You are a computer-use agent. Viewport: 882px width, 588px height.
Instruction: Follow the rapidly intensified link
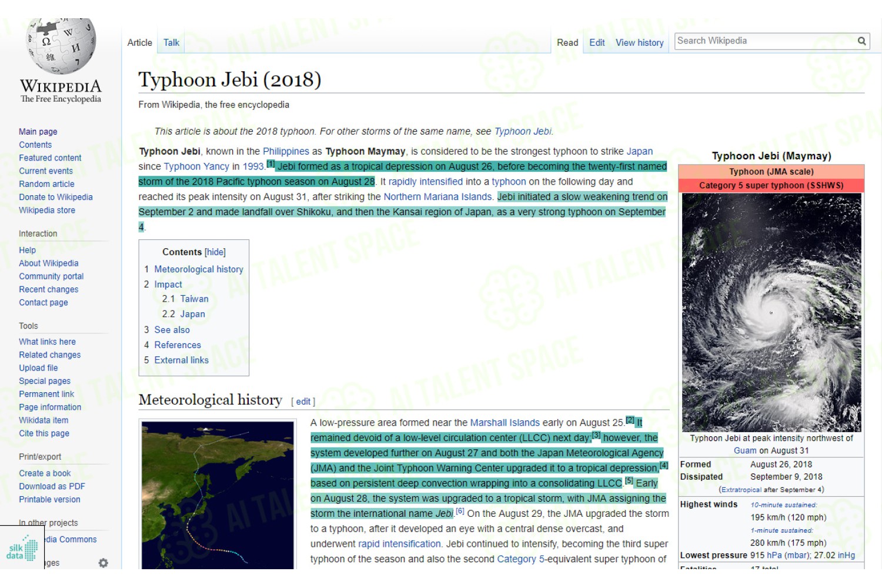[x=426, y=182]
